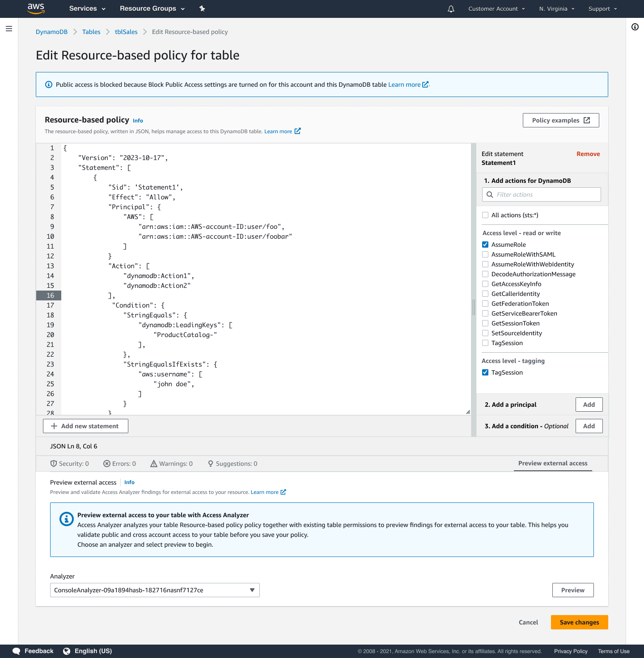This screenshot has width=644, height=658.
Task: Switch to the Preview external access tab
Action: 553,464
